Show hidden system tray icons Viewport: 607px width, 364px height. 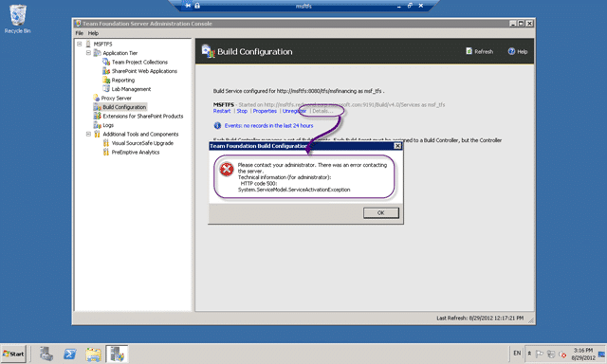click(529, 354)
